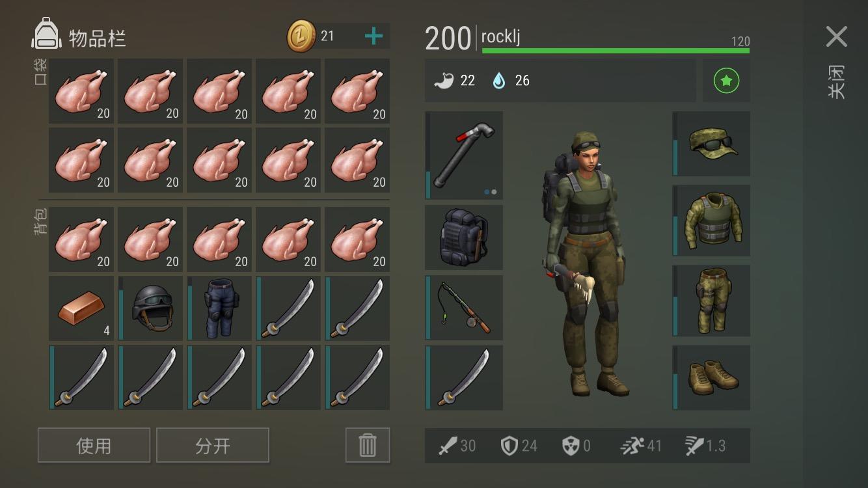This screenshot has width=868, height=488.
Task: Click the green experience progress bar
Action: click(616, 50)
